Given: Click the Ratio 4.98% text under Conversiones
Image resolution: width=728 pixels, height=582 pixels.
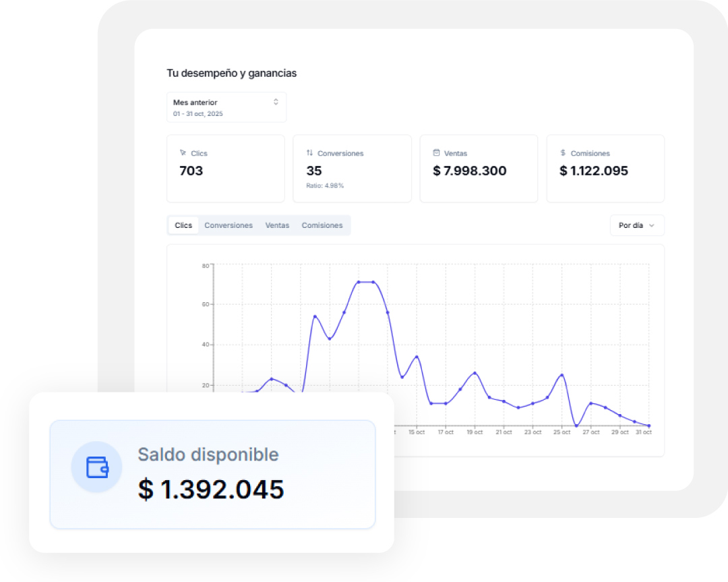Looking at the screenshot, I should pos(325,185).
